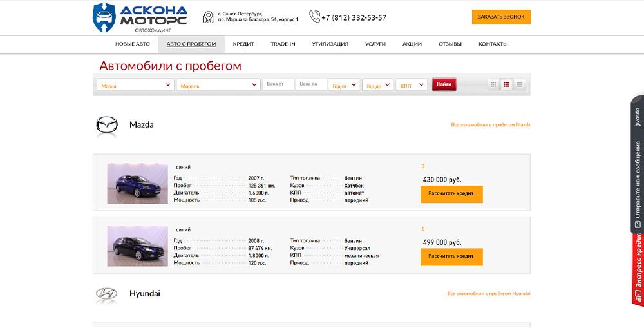Open the Марка dropdown
Screen dimensions: 644x328
(x=136, y=85)
